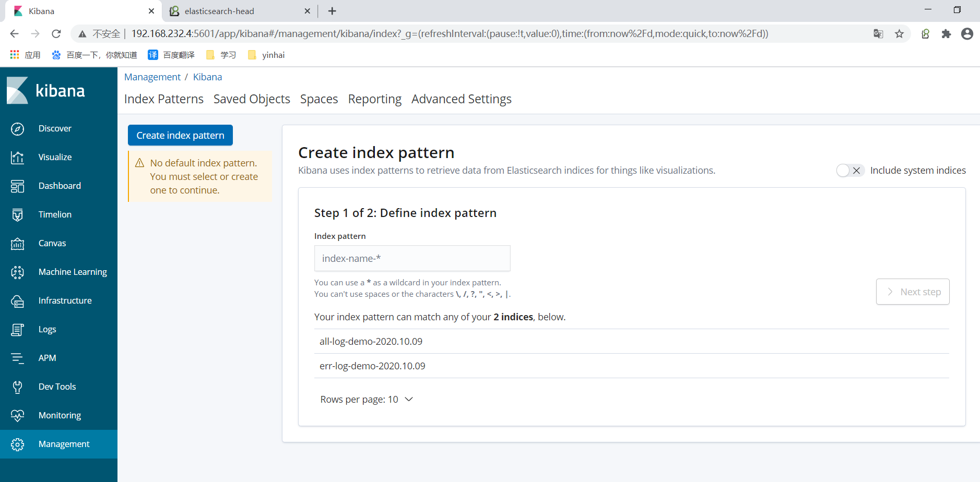This screenshot has width=980, height=482.
Task: Click the Create index pattern button
Action: (x=180, y=135)
